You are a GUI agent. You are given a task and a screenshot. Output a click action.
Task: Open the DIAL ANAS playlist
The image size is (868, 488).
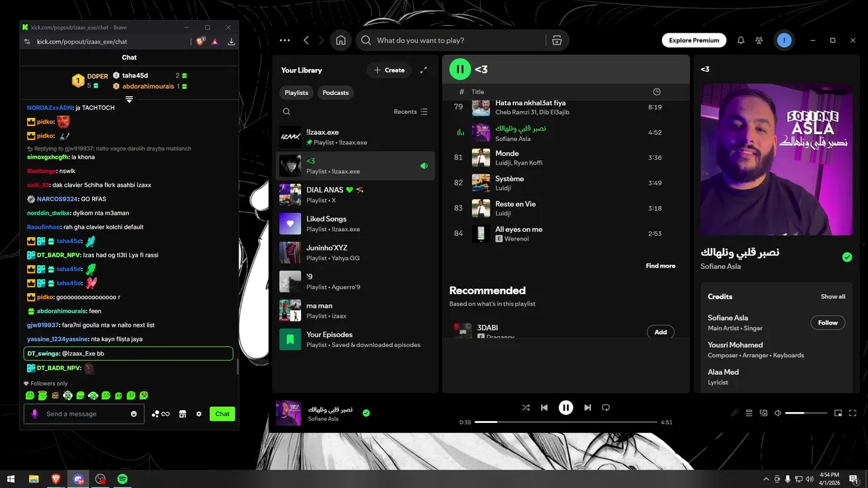coord(356,195)
